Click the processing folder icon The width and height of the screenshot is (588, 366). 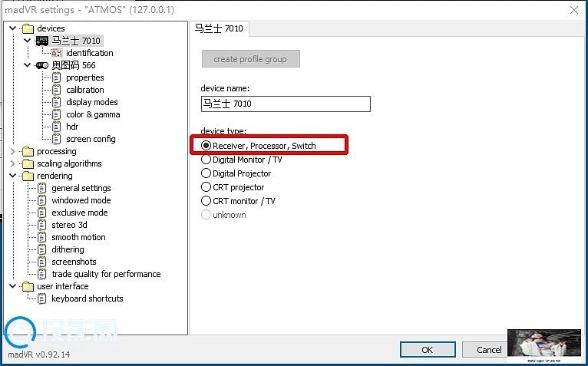[x=28, y=151]
